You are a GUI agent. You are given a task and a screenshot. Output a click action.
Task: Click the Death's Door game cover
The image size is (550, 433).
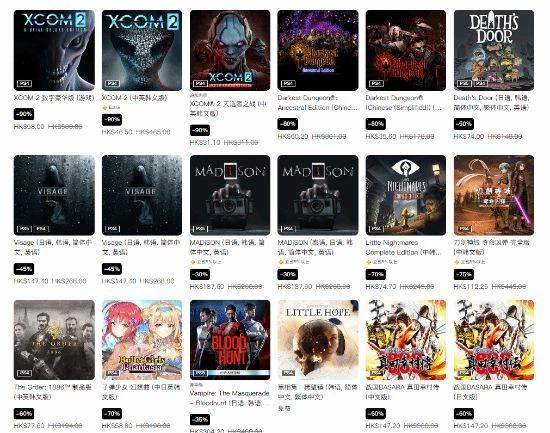[x=494, y=50]
